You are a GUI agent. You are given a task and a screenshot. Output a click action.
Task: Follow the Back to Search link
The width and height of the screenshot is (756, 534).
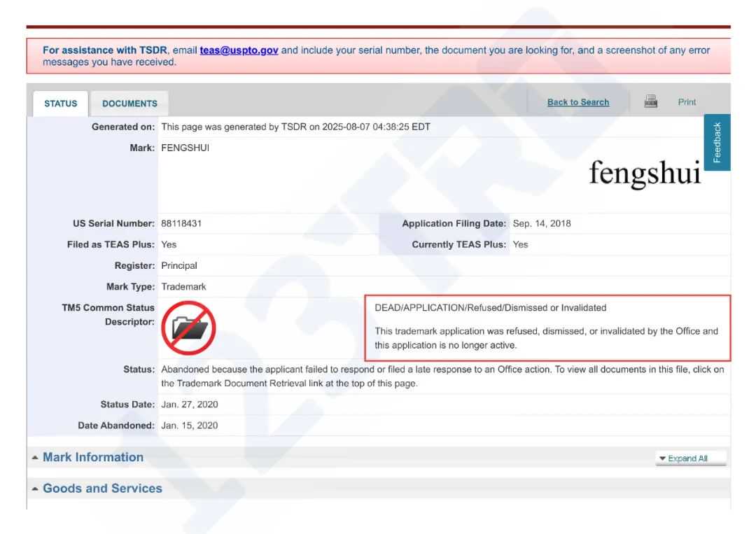[x=578, y=102]
